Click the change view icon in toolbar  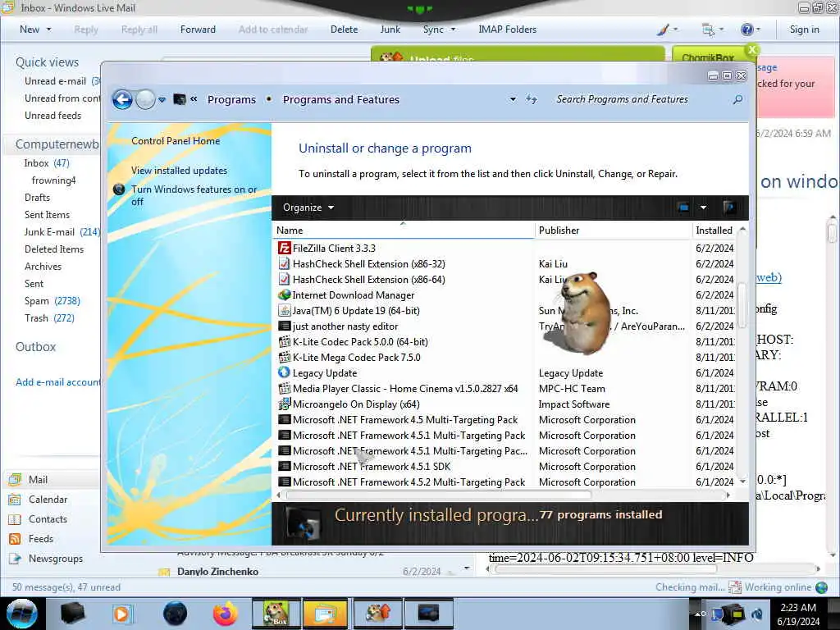683,208
